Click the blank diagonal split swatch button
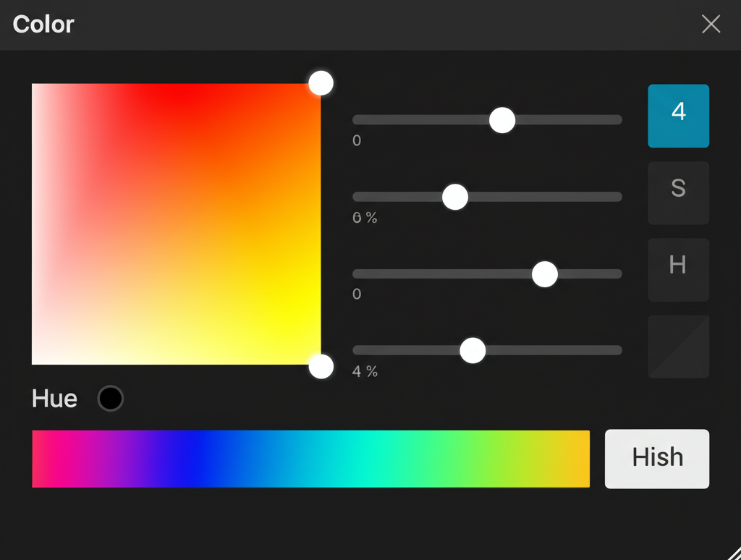Image resolution: width=741 pixels, height=560 pixels. click(x=678, y=347)
